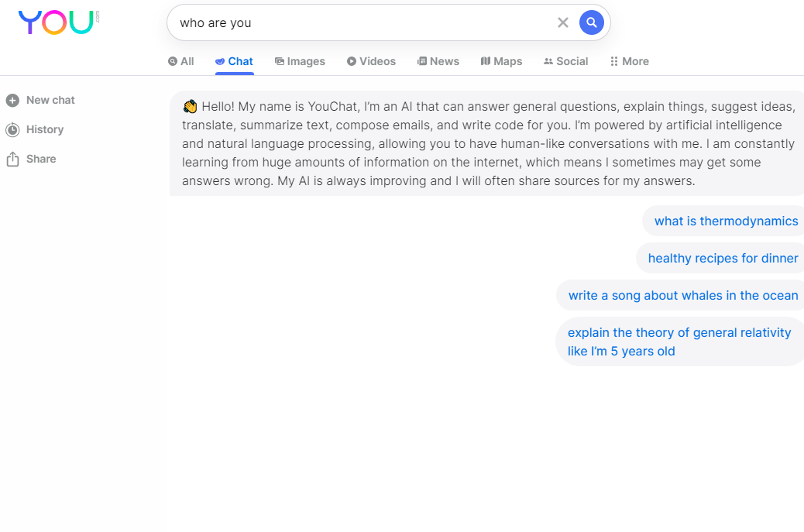
Task: Clear the search box with X icon
Action: 563,22
